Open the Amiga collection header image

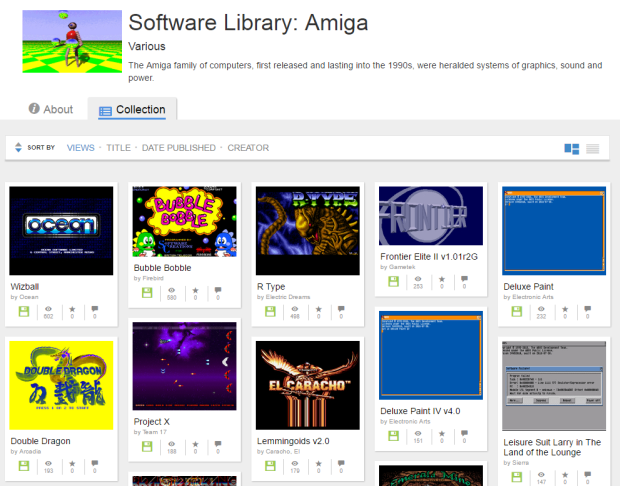[72, 42]
